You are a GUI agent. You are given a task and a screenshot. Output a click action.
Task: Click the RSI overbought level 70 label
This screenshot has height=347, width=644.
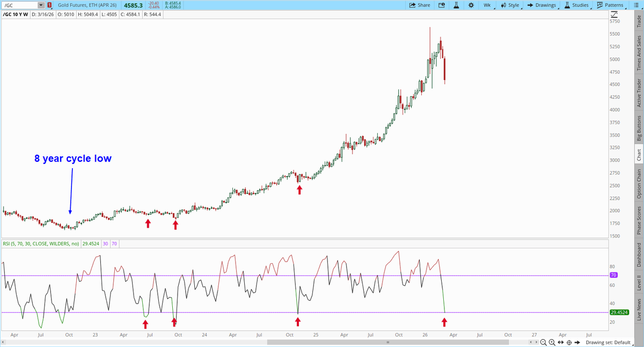point(114,243)
